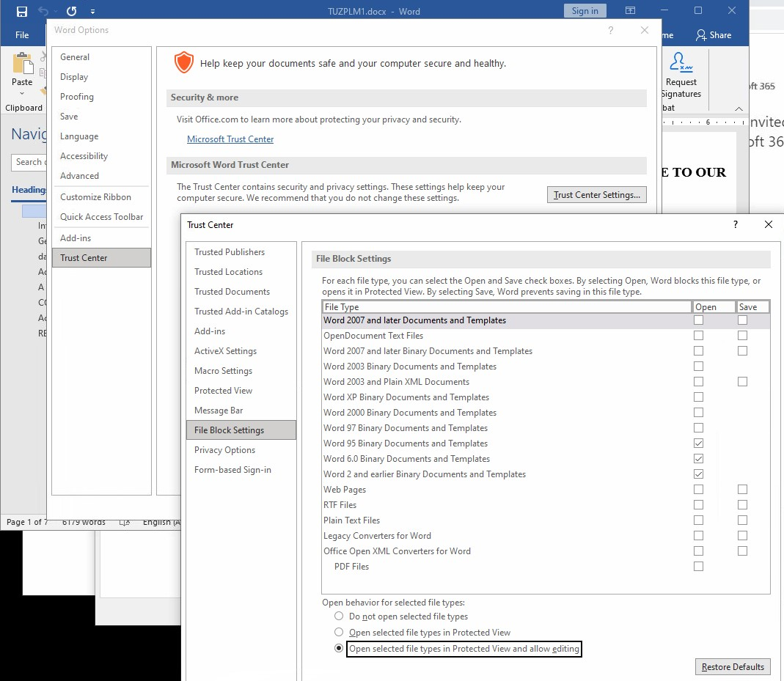This screenshot has height=681, width=784.
Task: Select Accessibility in Word Options sidebar
Action: pyautogui.click(x=101, y=156)
